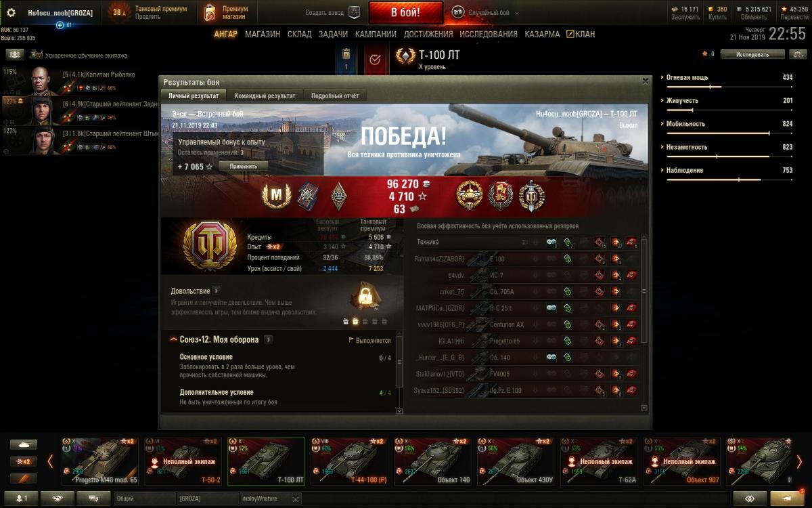Open the vehicle comparison scales icon
Screen dimensions: 812x508
(799, 54)
